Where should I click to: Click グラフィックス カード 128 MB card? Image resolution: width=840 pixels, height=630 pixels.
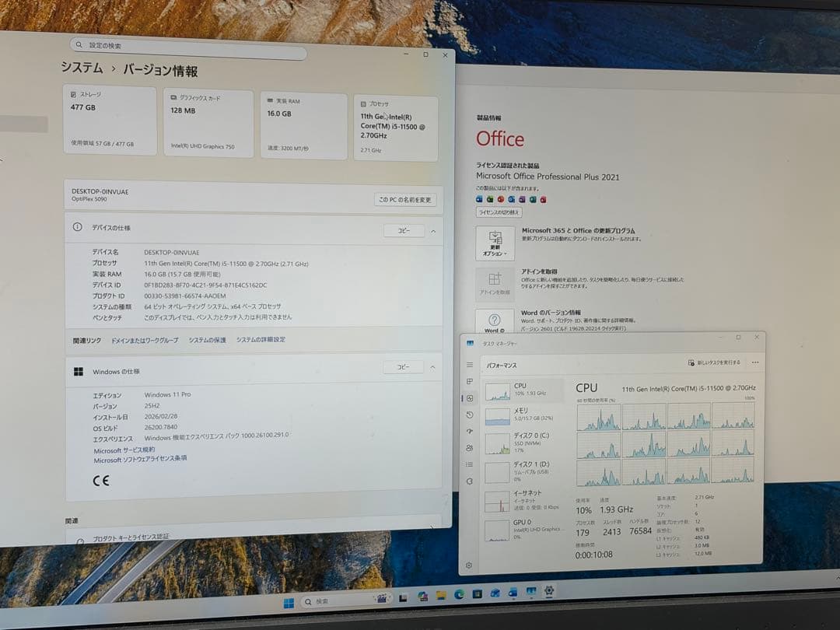[208, 123]
